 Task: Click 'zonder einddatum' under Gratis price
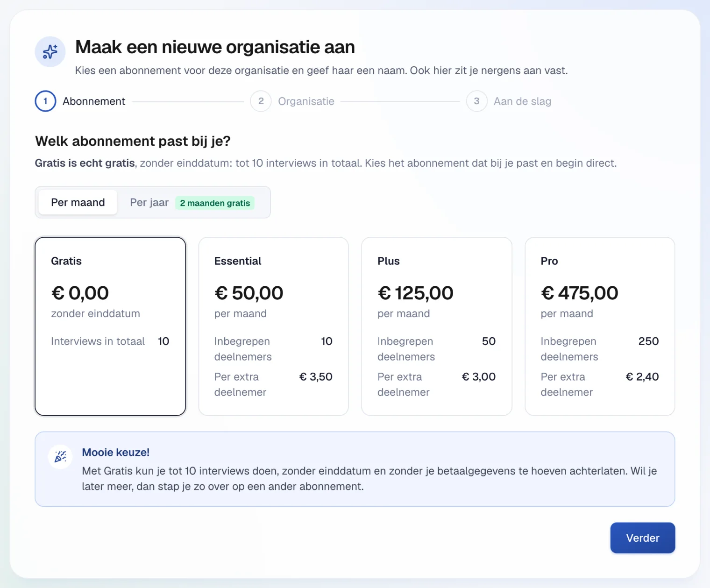(x=95, y=313)
